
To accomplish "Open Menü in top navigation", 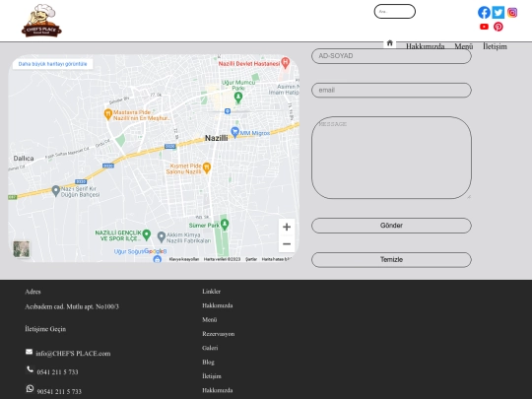I will coord(464,46).
